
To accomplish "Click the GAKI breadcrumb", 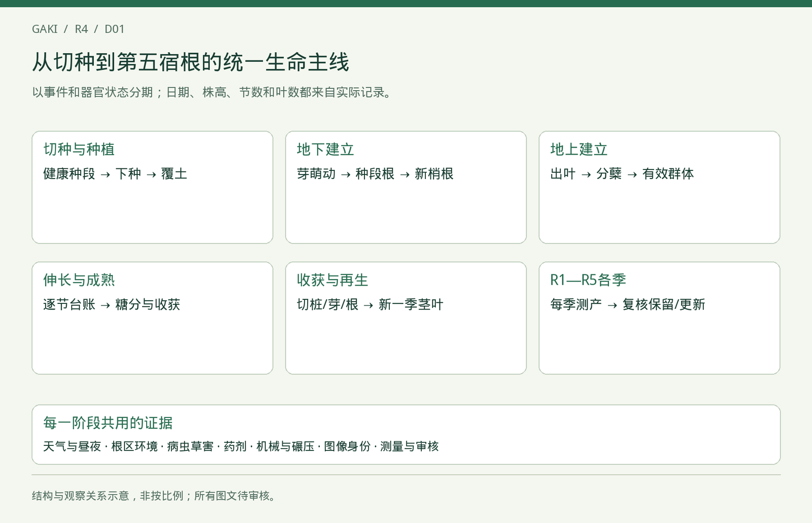I will (45, 29).
